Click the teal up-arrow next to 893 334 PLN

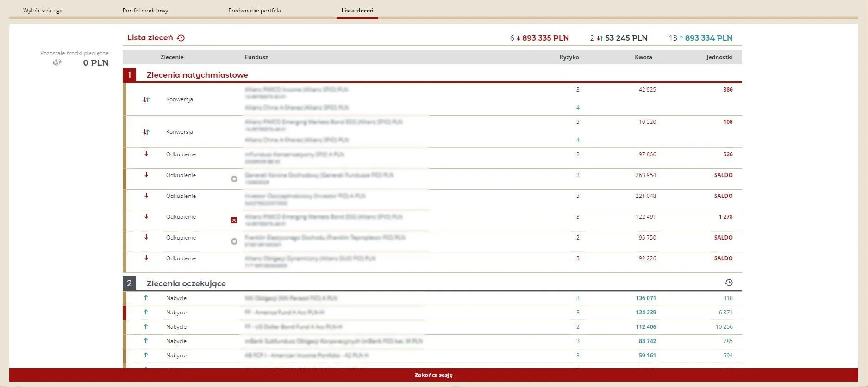[x=681, y=38]
